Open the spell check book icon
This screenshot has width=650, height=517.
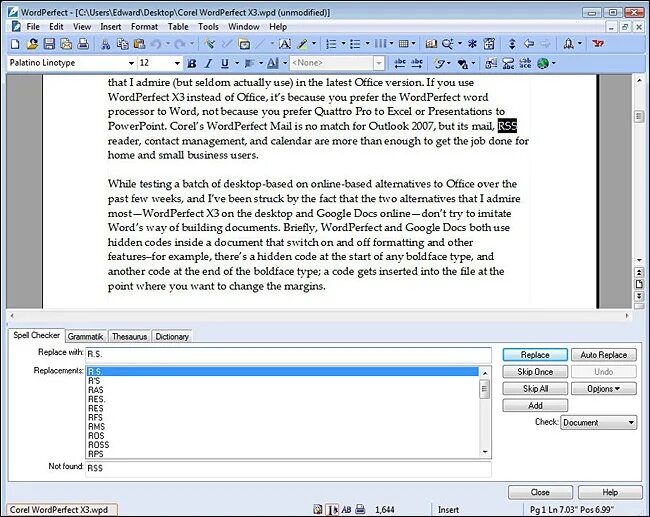(431, 44)
